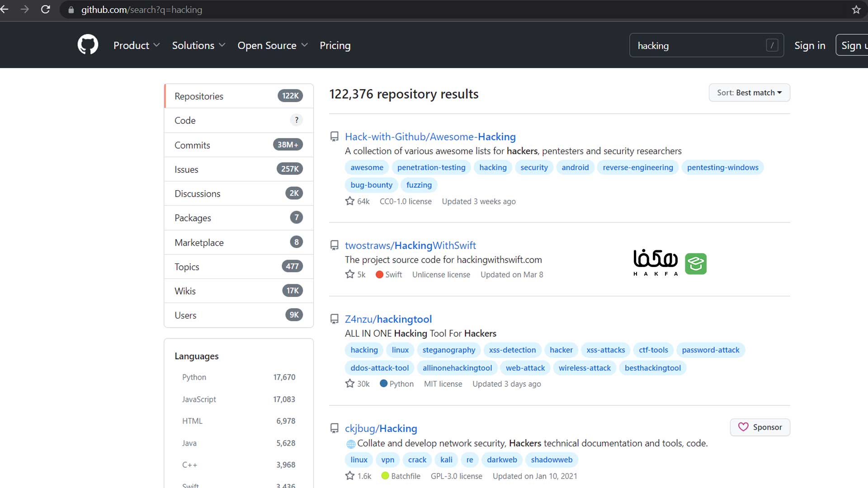Filter by Java language
This screenshot has width=868, height=488.
239,443
